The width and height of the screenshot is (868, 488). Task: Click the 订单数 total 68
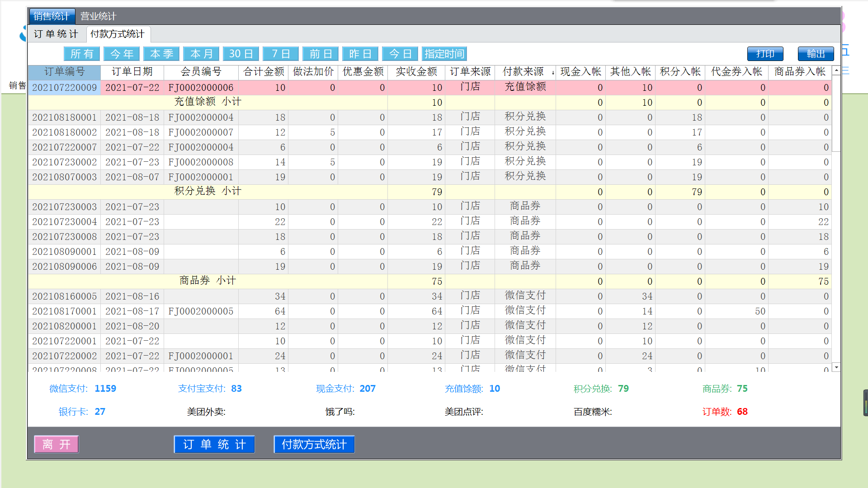(x=742, y=412)
